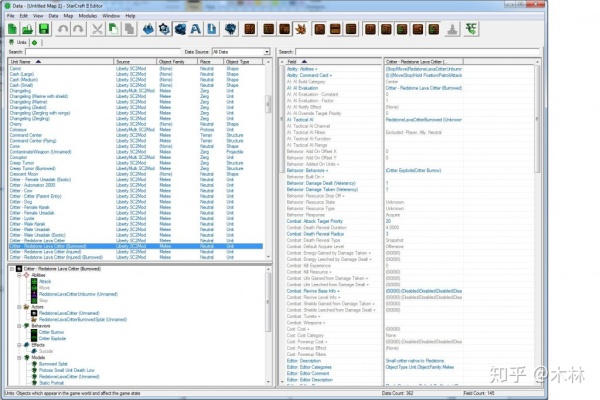Select RedstoneLavaCritterUnburrow (Unnamed) in the tree
The image size is (600, 400).
pos(78,294)
